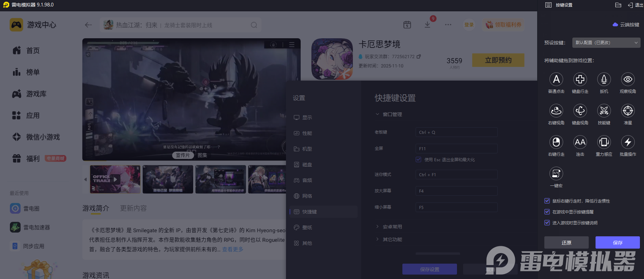Open 磁盘 settings category
Viewport: 644px width, 279px height.
(x=324, y=165)
